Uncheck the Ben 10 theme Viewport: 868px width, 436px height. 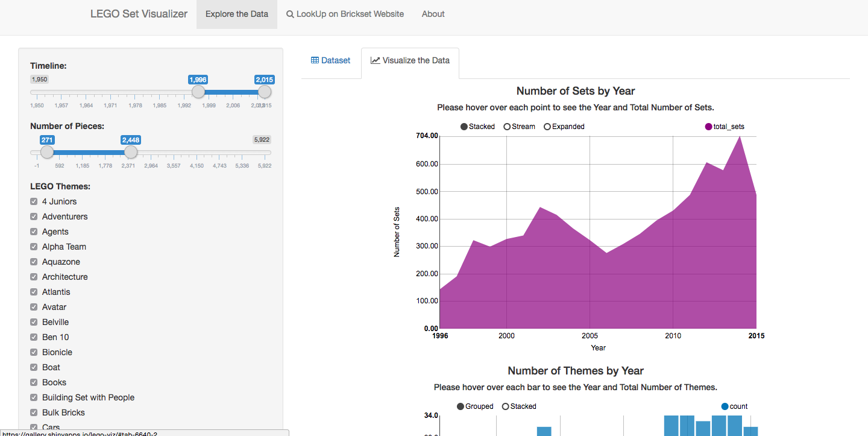[34, 337]
